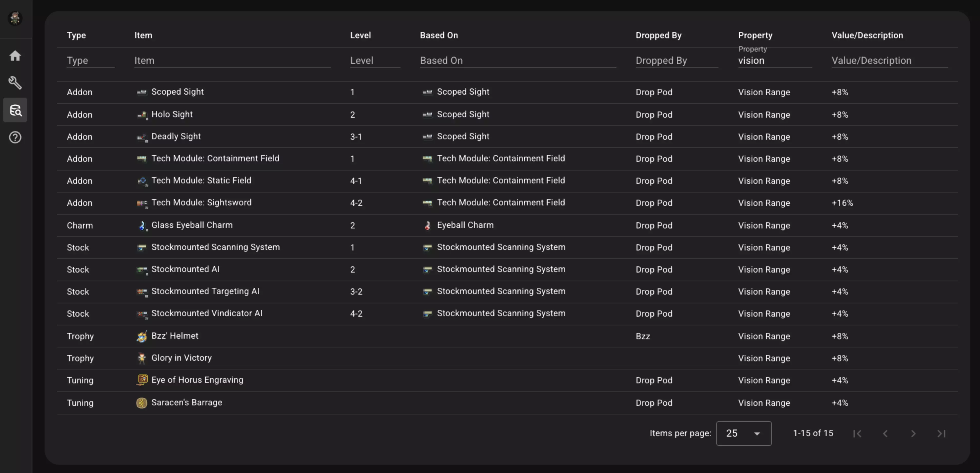Open the home page from sidebar
This screenshot has height=473, width=980.
15,56
